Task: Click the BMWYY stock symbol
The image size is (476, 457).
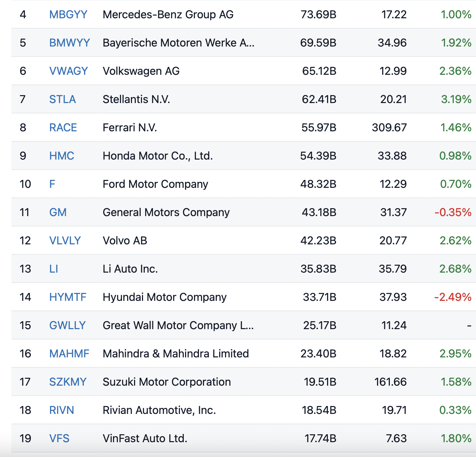Action: click(70, 43)
